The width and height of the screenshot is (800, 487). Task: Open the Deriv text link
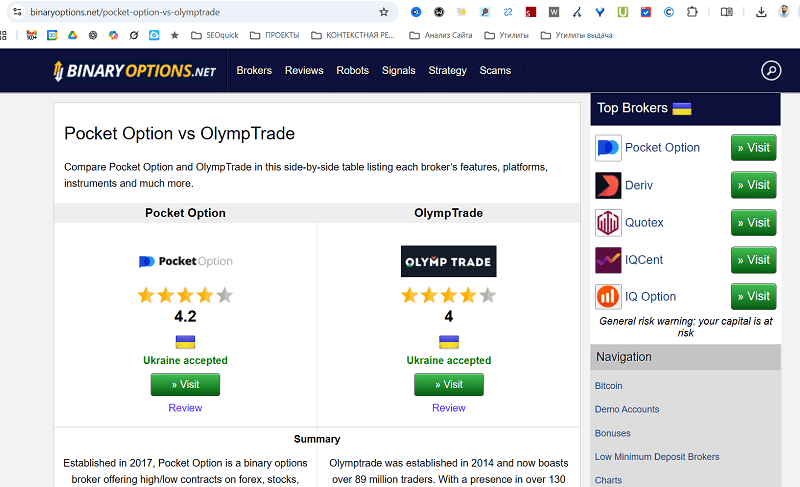click(639, 185)
